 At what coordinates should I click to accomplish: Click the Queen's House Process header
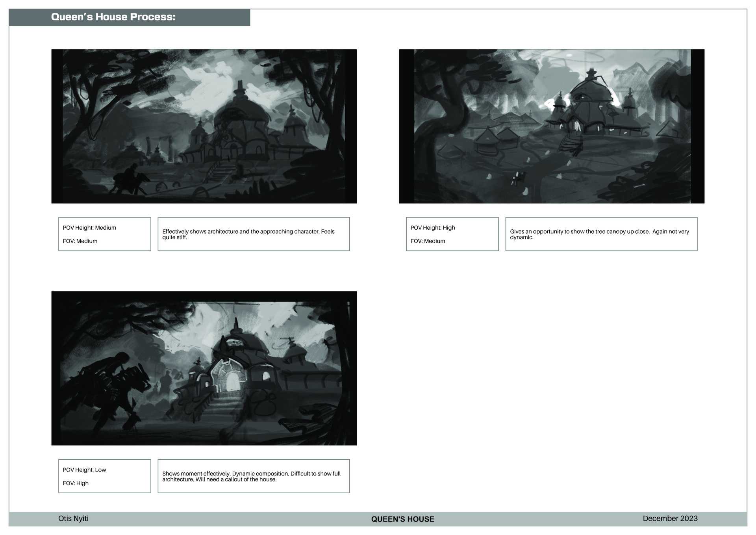click(113, 17)
